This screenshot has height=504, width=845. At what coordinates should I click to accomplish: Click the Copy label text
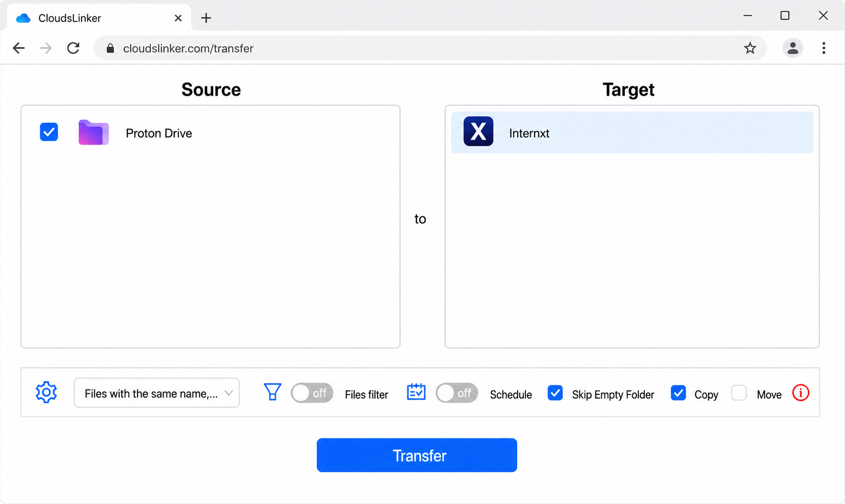pos(706,395)
